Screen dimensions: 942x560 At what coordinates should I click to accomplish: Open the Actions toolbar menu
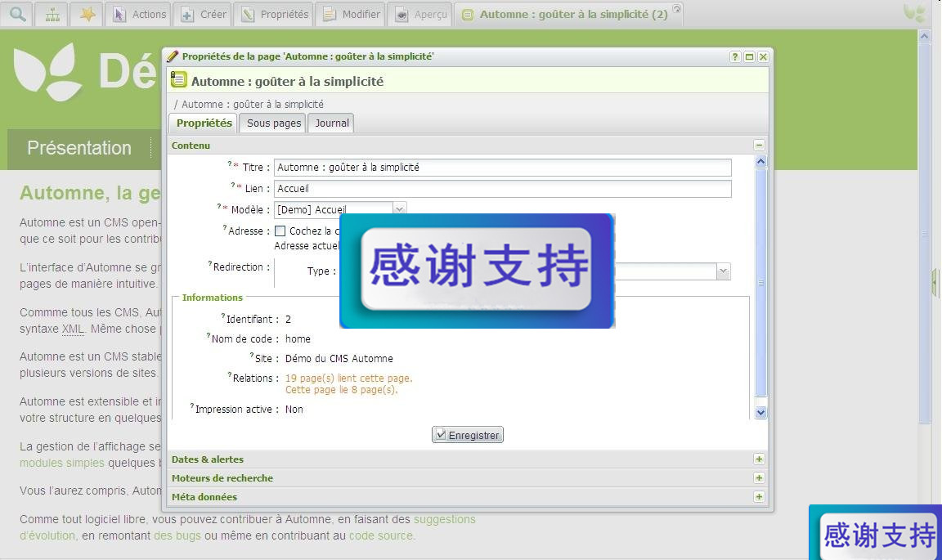point(139,14)
